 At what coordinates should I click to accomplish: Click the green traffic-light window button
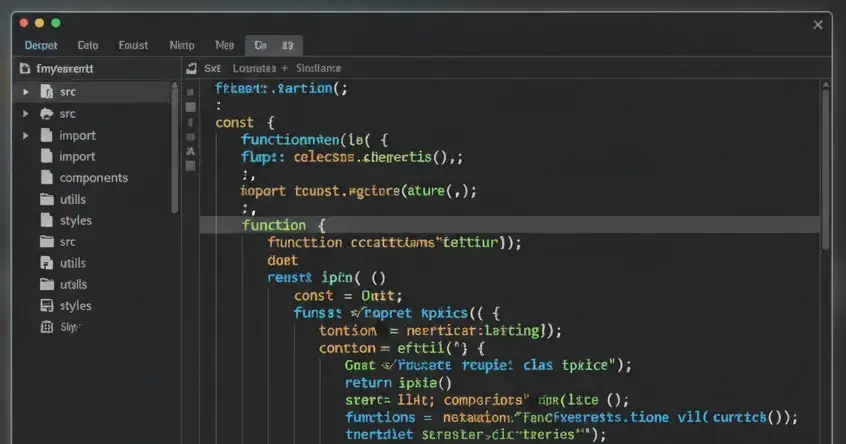[56, 23]
